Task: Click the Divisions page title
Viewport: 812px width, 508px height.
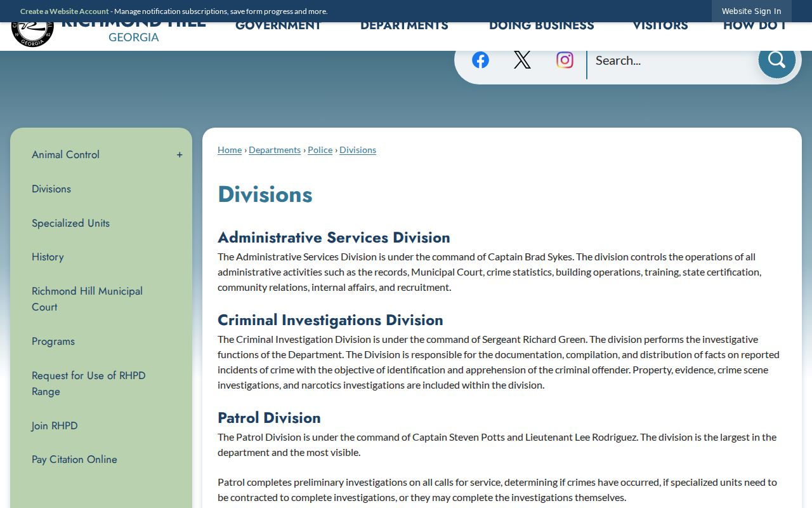Action: pyautogui.click(x=265, y=194)
